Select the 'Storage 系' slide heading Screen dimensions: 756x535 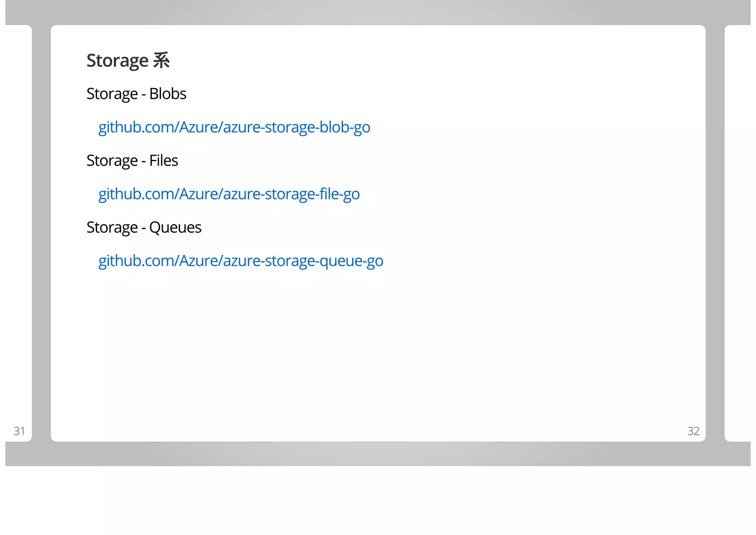click(128, 61)
